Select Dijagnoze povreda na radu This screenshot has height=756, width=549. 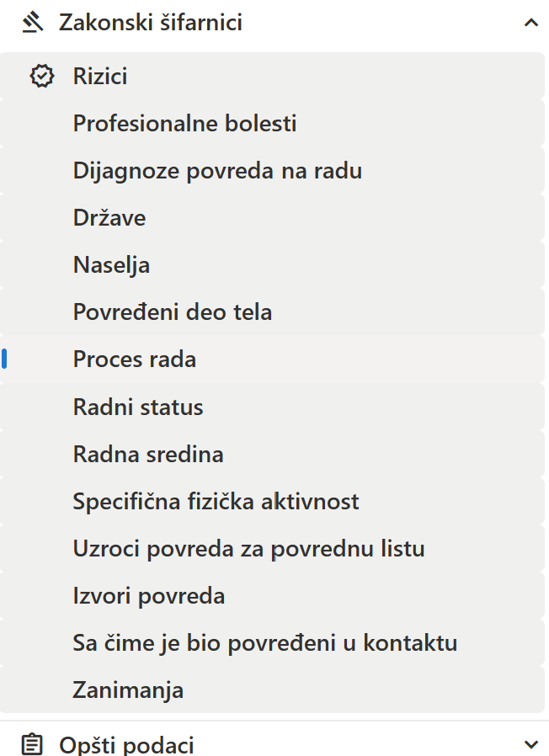coord(273,171)
